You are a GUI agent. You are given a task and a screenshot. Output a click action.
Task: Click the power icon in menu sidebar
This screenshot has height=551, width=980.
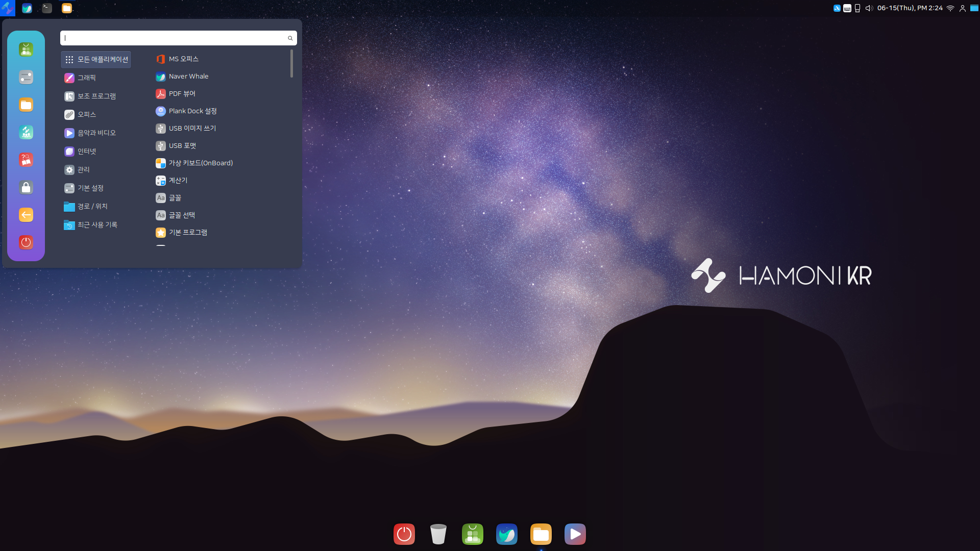pos(26,242)
